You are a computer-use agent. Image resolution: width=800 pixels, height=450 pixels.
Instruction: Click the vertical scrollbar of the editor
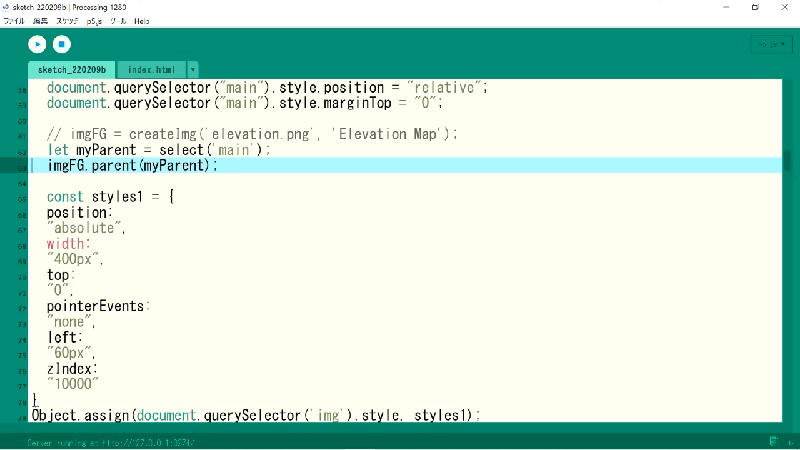787,160
